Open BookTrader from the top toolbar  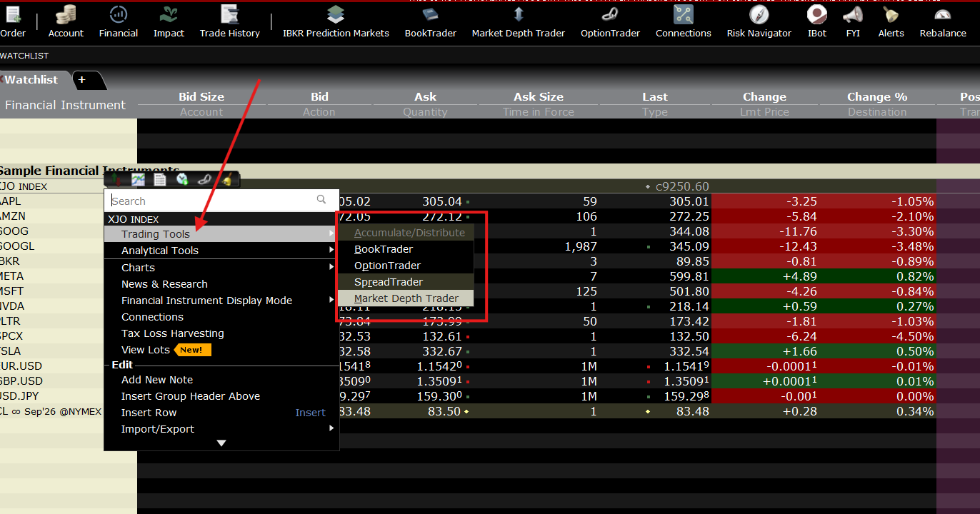click(430, 21)
